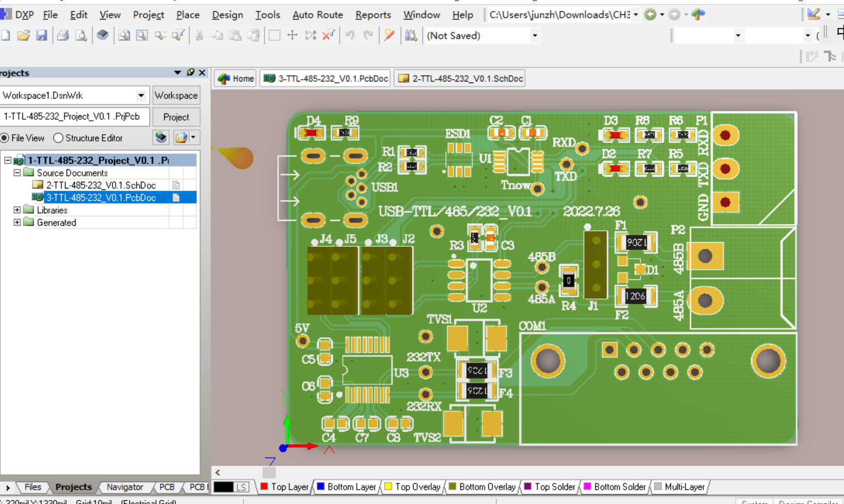
Task: Click the Project button
Action: pos(176,117)
